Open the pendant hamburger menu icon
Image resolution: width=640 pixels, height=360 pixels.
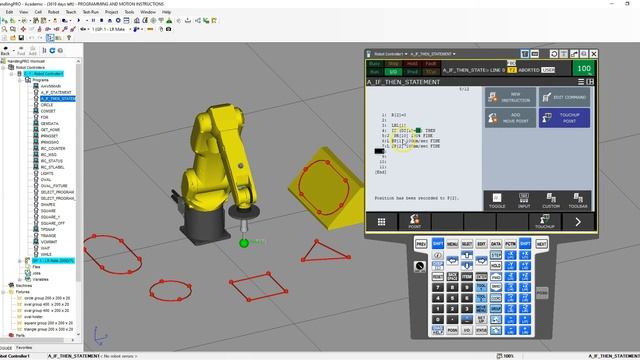(x=581, y=82)
